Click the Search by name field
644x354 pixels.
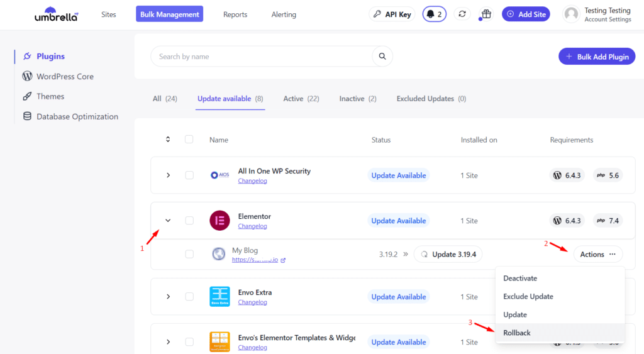click(262, 56)
